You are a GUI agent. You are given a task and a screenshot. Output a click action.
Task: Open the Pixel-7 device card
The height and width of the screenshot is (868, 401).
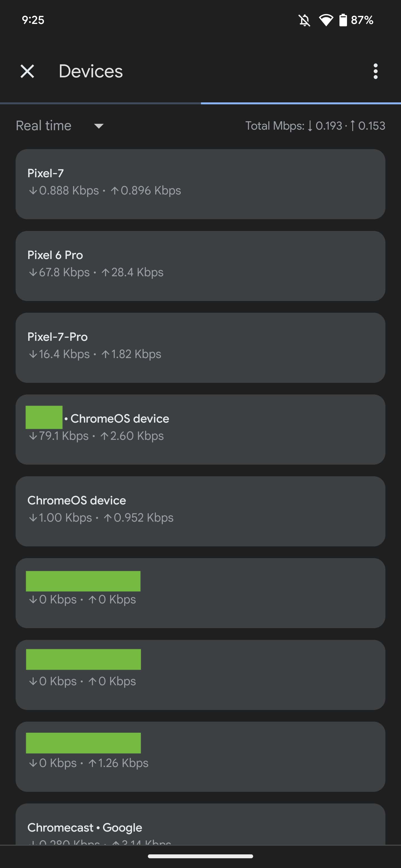click(x=200, y=184)
